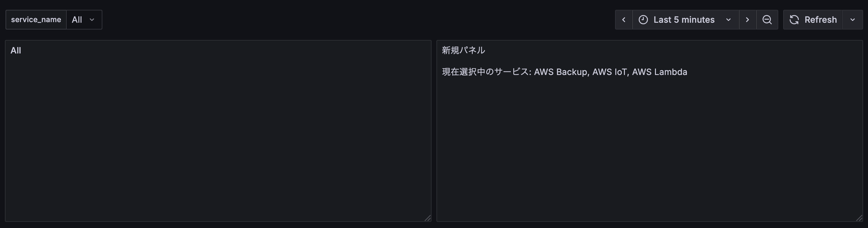Click the AWS Lambda text in panel

tap(659, 72)
